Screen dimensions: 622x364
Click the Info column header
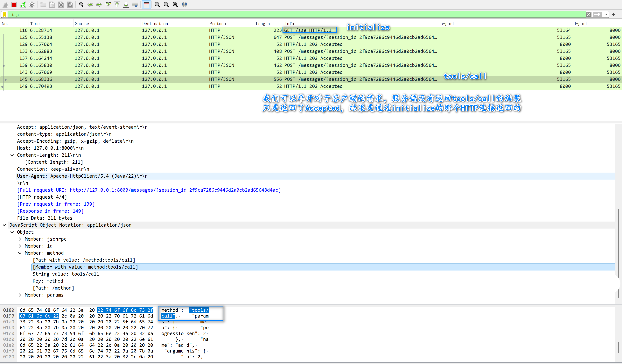click(x=361, y=24)
